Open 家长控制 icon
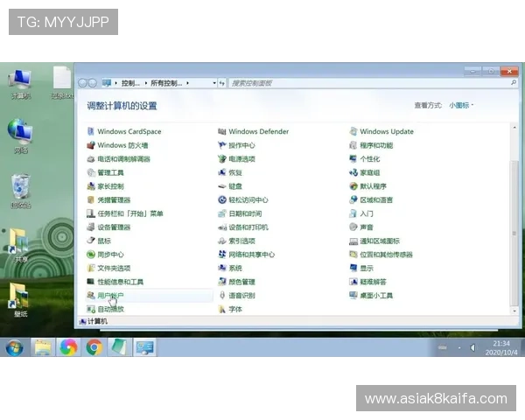Image resolution: width=525 pixels, height=420 pixels. click(90, 186)
